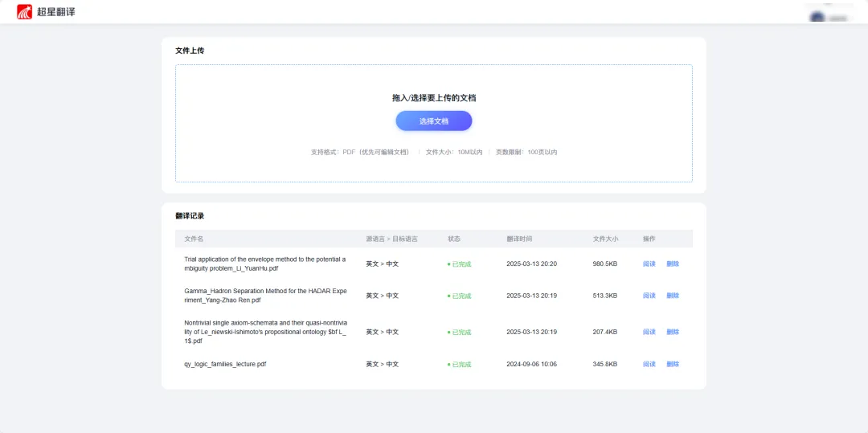
Task: Click the 拖入/选择要上传的文档 drop zone text
Action: 433,98
